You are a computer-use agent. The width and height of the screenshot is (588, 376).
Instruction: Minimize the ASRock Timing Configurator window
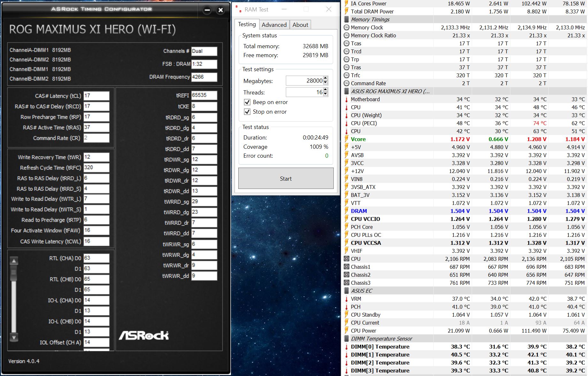tap(207, 10)
